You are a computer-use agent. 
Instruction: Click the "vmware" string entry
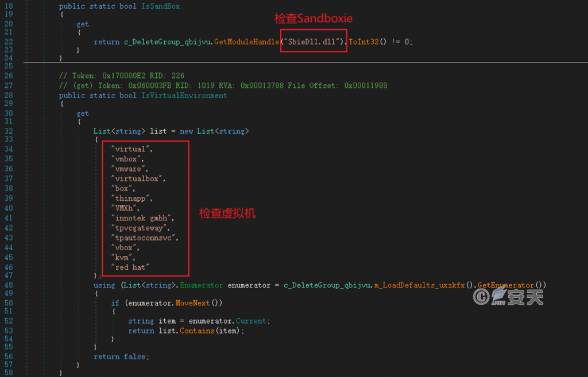tap(130, 169)
